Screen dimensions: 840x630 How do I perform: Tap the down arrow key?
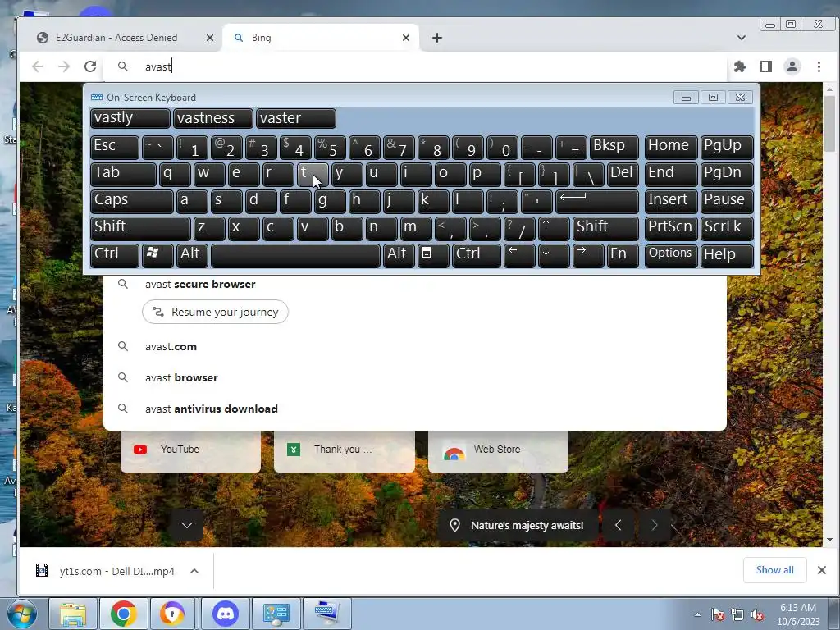click(x=554, y=256)
